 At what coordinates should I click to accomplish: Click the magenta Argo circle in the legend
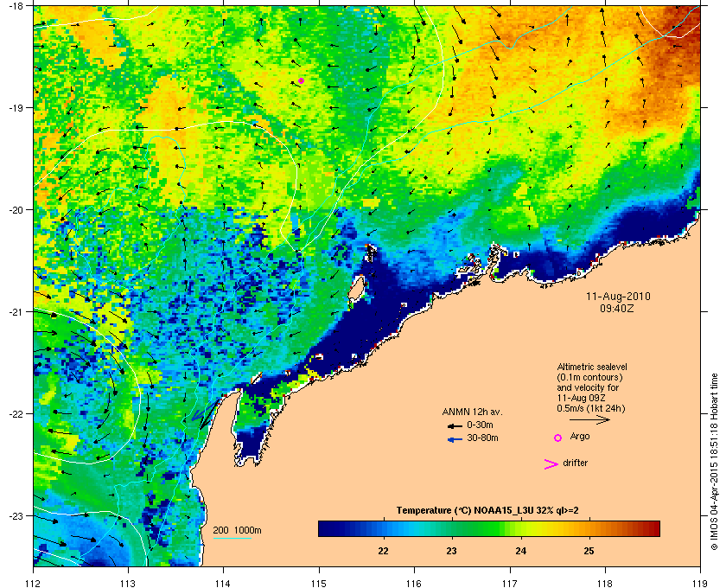point(558,438)
